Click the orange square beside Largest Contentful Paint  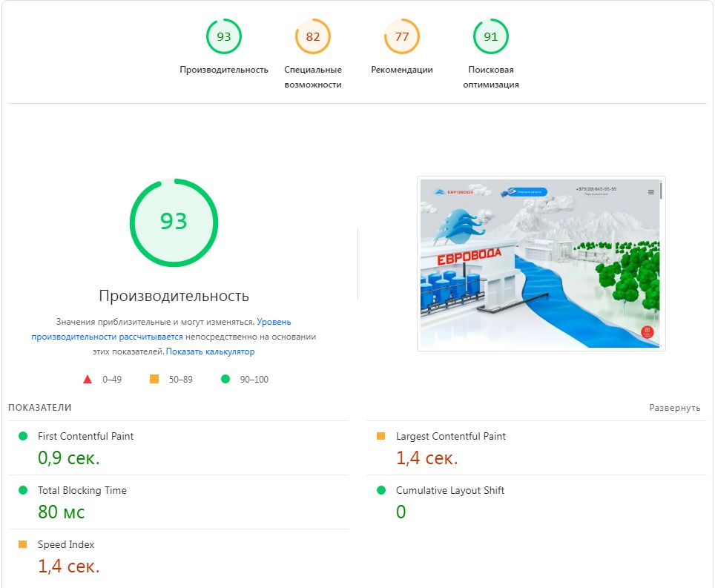coord(383,437)
